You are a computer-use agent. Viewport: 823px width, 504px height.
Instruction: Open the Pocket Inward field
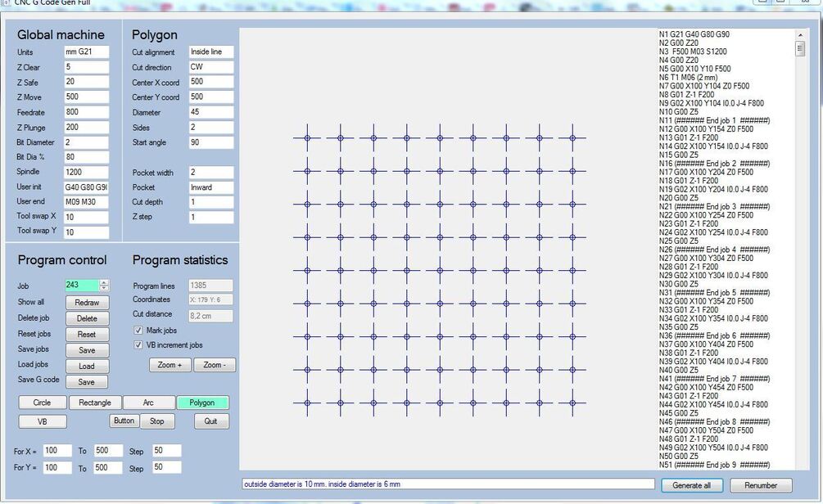click(x=211, y=187)
